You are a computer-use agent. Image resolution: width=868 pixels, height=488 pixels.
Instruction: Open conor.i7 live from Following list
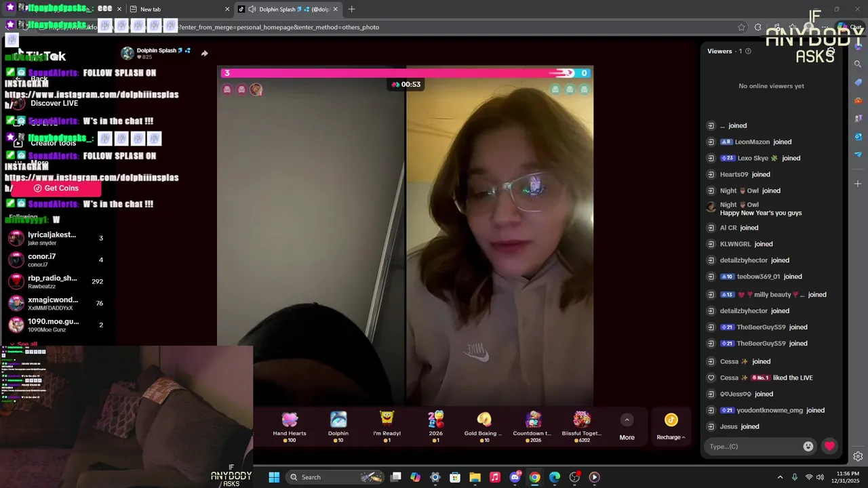(57, 260)
